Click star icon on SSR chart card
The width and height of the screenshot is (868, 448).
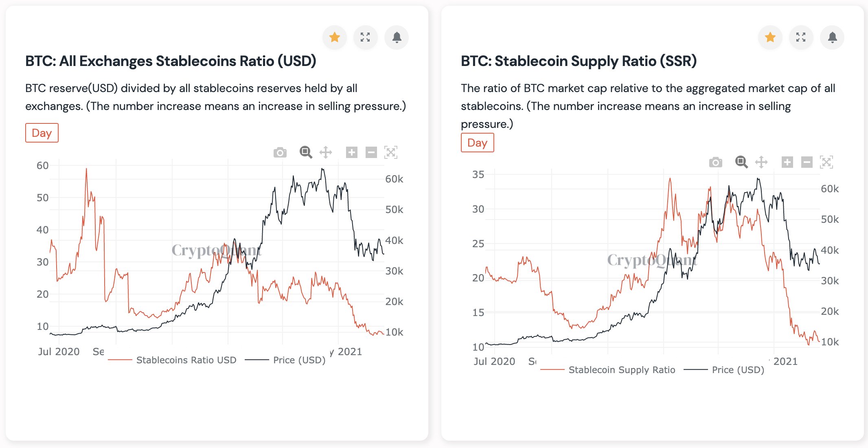tap(770, 37)
